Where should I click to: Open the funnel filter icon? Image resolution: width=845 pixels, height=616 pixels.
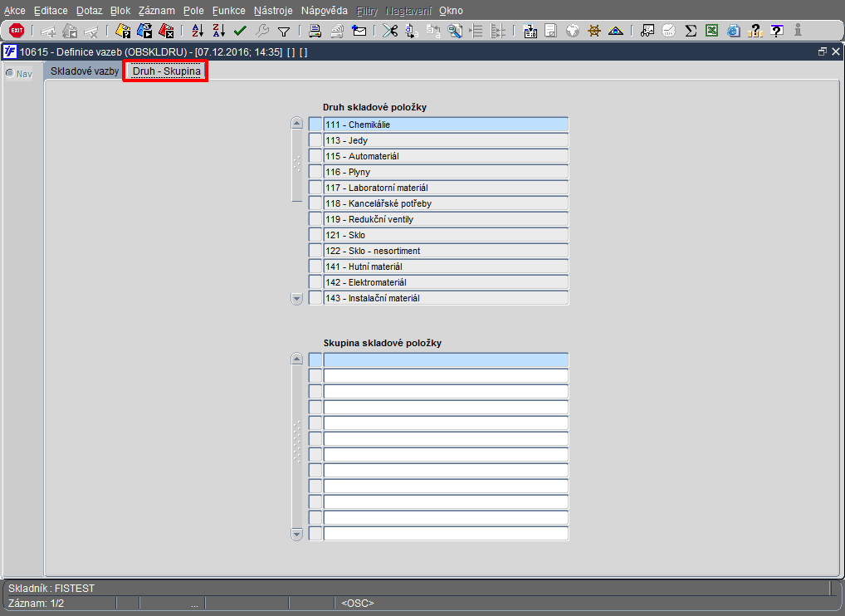click(x=283, y=32)
